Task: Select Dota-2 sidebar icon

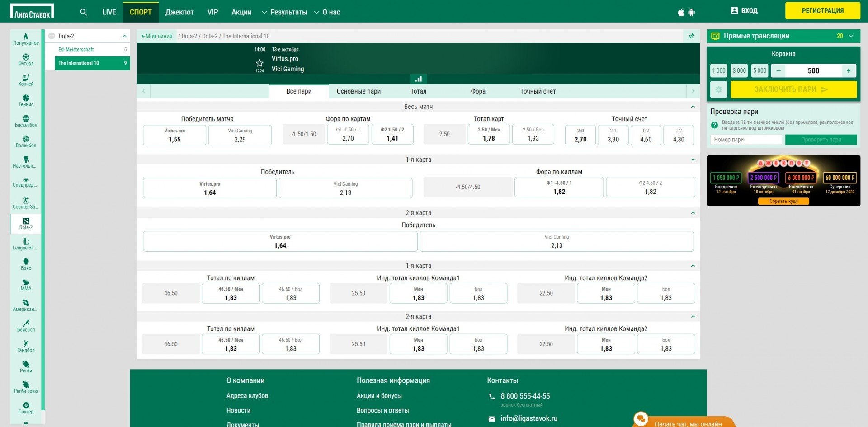Action: 26,223
